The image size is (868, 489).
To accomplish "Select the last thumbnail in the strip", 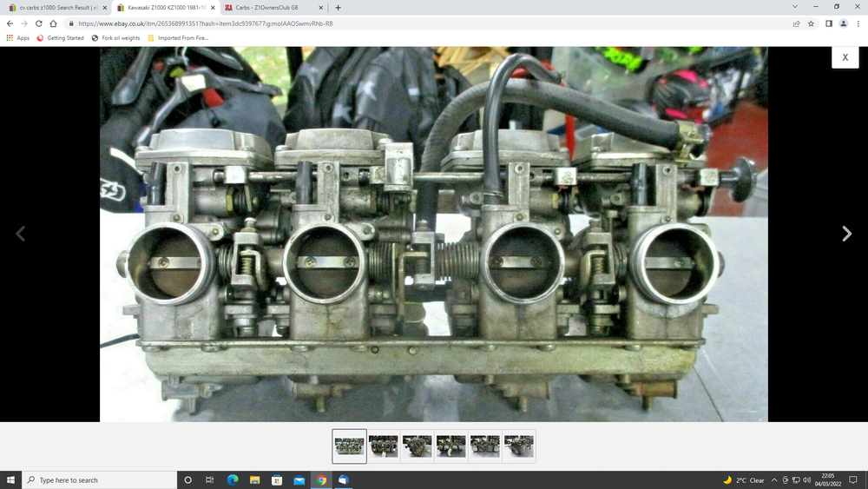I will point(519,446).
